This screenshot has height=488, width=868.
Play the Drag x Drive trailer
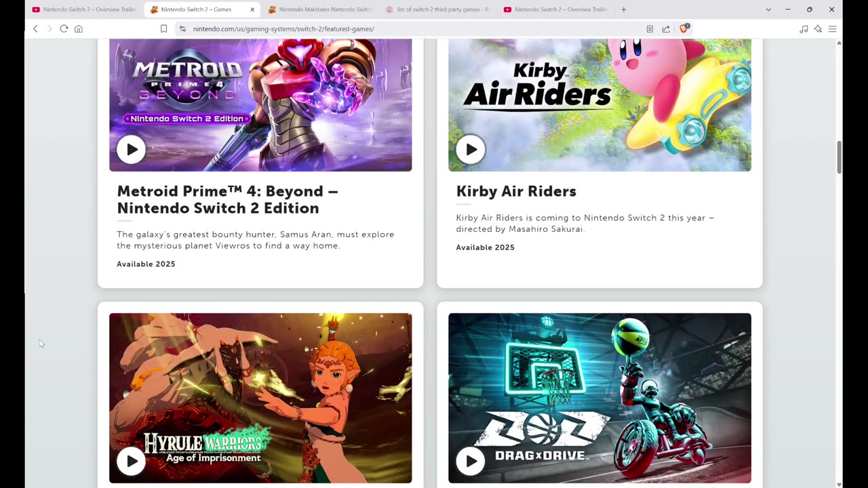click(x=471, y=461)
